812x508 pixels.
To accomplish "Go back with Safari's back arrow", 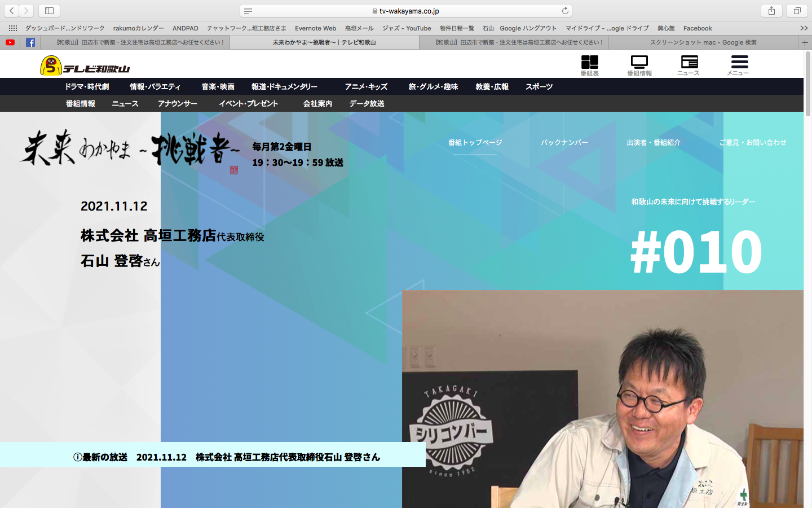I will click(12, 11).
